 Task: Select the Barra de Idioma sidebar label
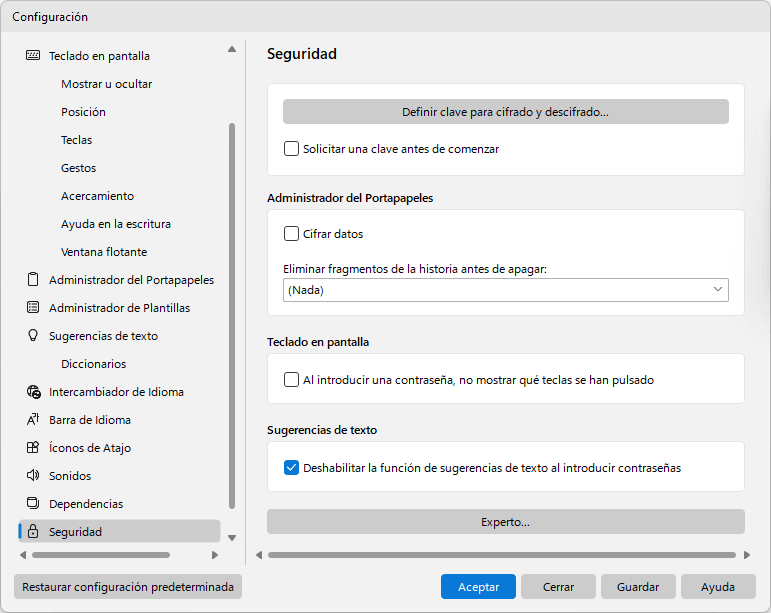click(x=90, y=420)
